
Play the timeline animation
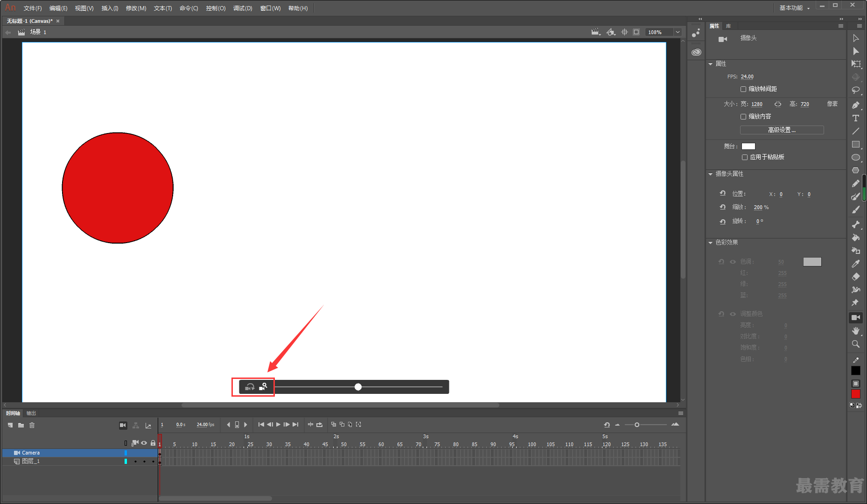(x=278, y=425)
